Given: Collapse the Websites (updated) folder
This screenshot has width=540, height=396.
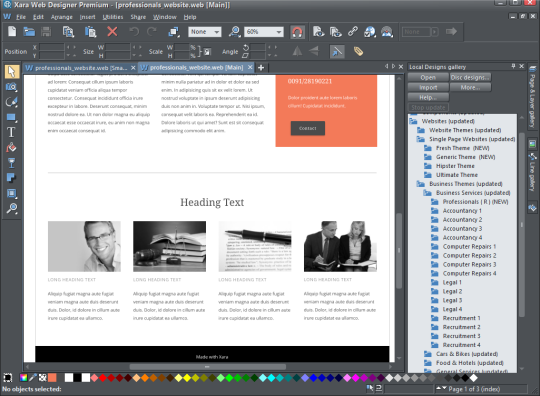Looking at the screenshot, I should click(x=413, y=121).
